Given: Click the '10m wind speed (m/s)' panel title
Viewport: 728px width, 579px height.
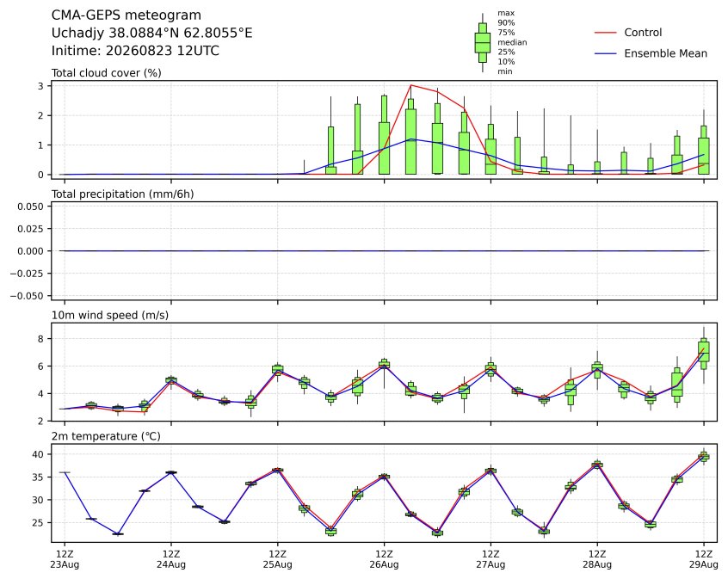Looking at the screenshot, I should (x=110, y=315).
